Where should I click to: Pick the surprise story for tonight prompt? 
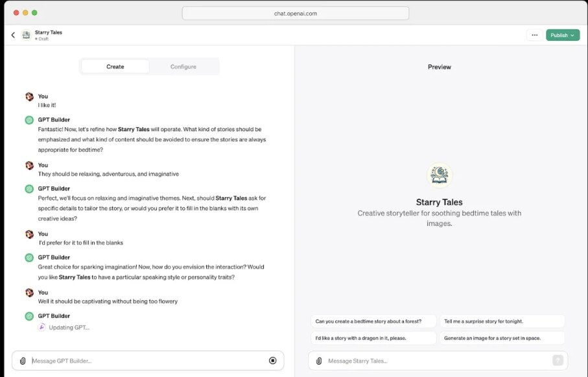502,321
